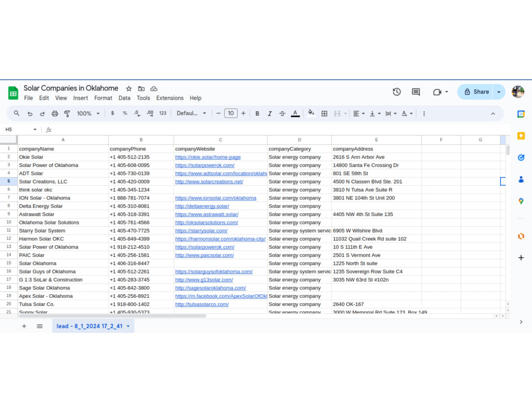
Task: Open the Extensions menu
Action: pos(170,98)
